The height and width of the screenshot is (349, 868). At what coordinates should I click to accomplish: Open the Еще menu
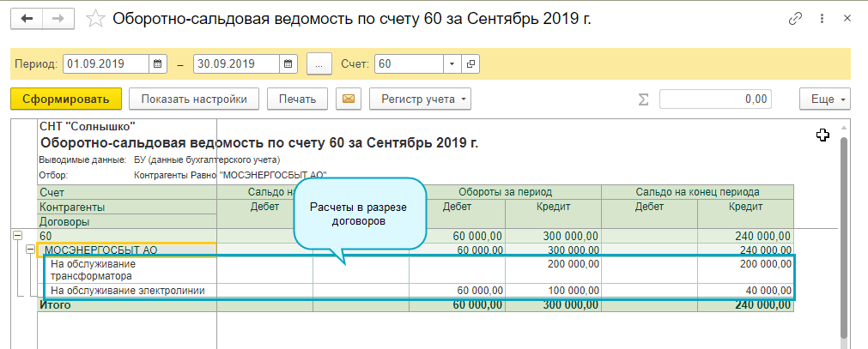tap(825, 99)
